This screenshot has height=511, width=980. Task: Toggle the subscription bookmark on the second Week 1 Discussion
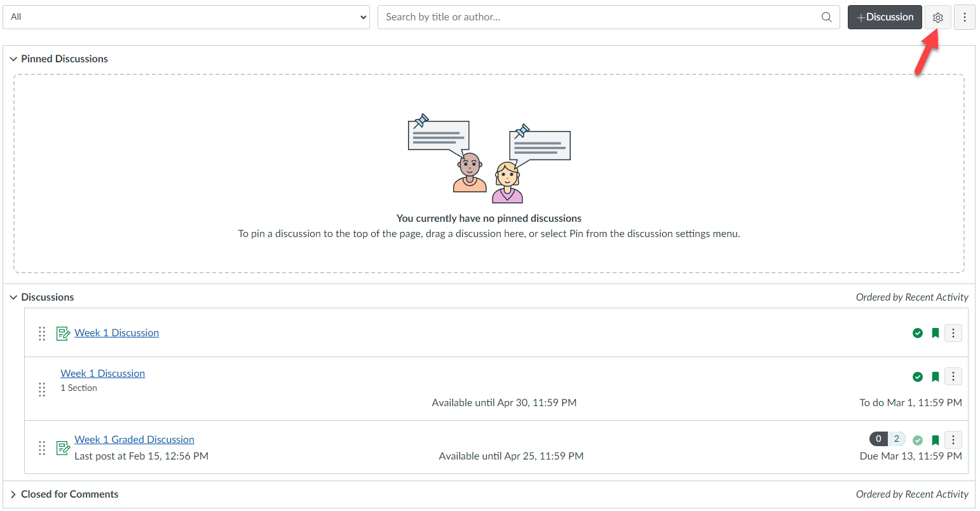(x=935, y=376)
